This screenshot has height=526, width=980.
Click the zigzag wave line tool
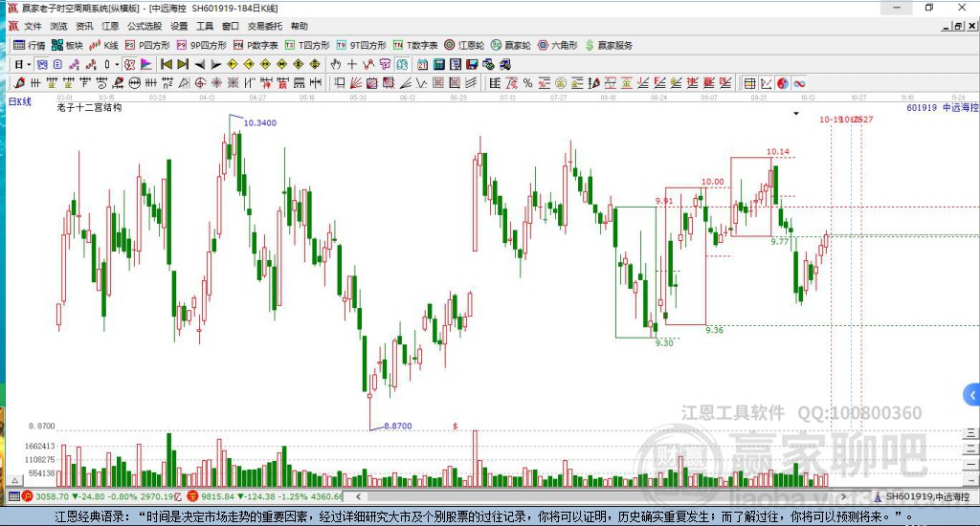(x=422, y=83)
